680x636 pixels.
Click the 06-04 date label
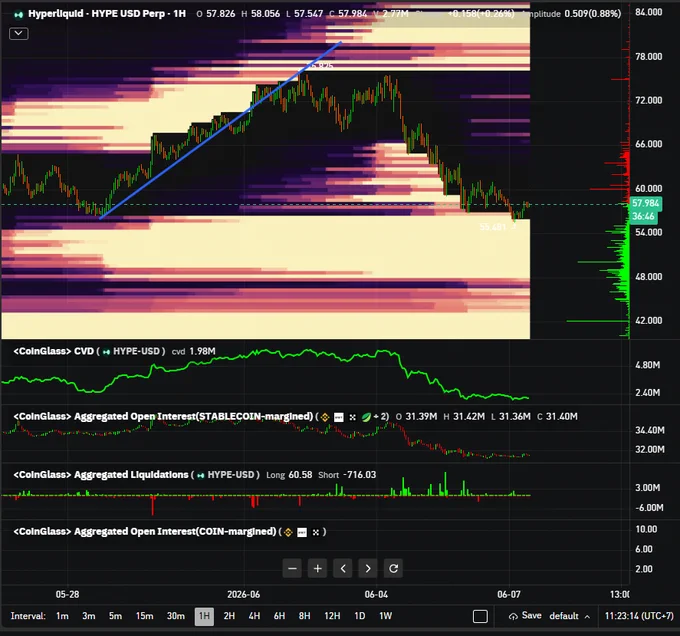tap(376, 594)
